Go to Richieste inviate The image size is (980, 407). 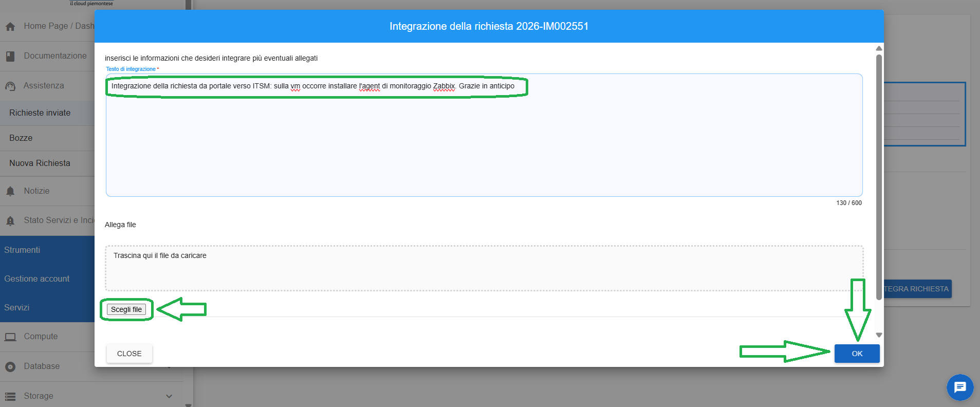click(x=40, y=113)
